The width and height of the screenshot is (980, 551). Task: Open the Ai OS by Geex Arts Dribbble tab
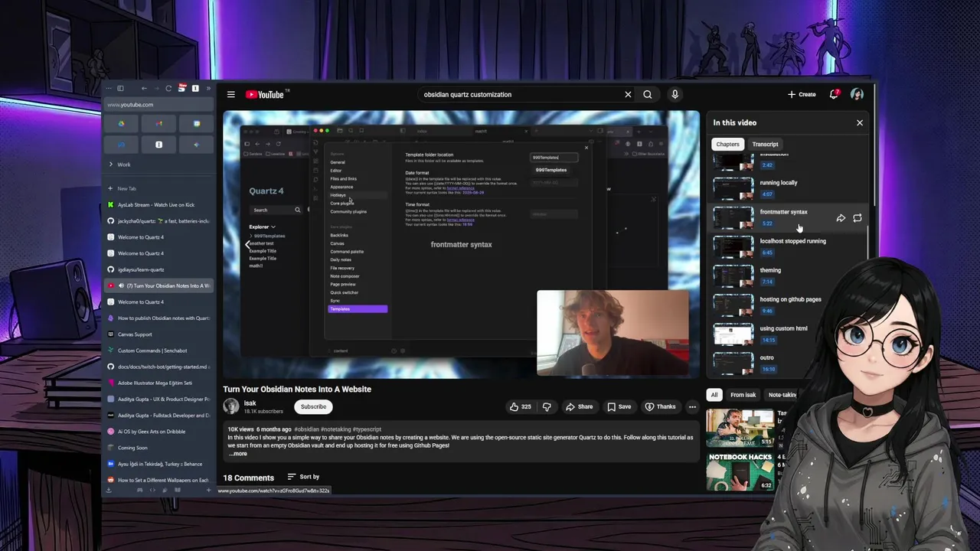(158, 432)
